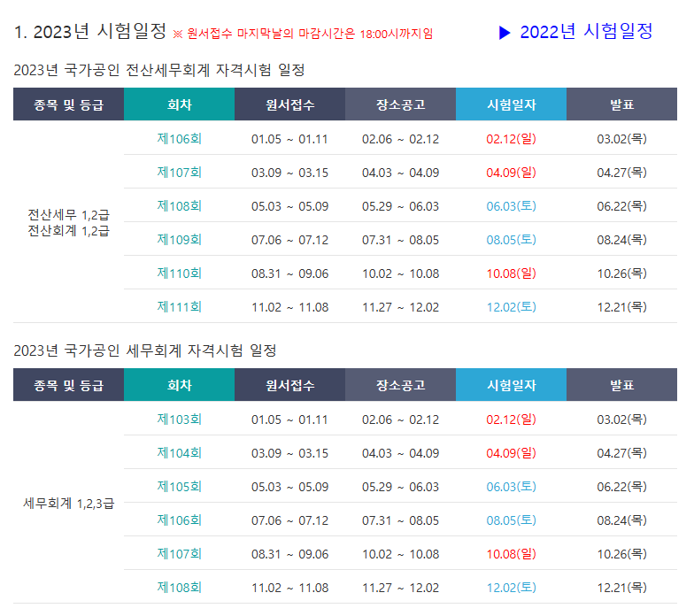Click 시험일자 header in 전산세무회계 table
The image size is (694, 616).
(512, 104)
